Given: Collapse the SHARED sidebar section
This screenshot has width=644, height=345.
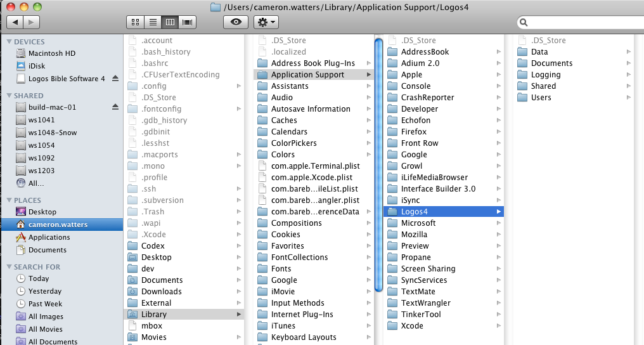Looking at the screenshot, I should point(9,95).
